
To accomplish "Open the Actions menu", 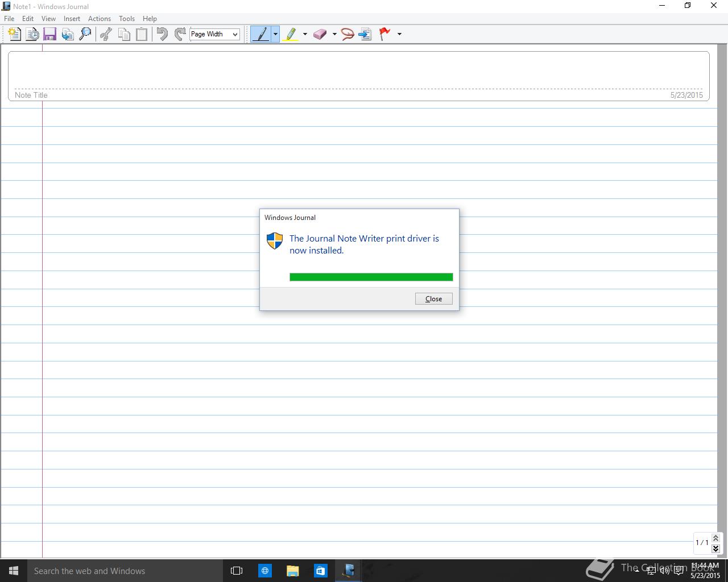I will [100, 19].
